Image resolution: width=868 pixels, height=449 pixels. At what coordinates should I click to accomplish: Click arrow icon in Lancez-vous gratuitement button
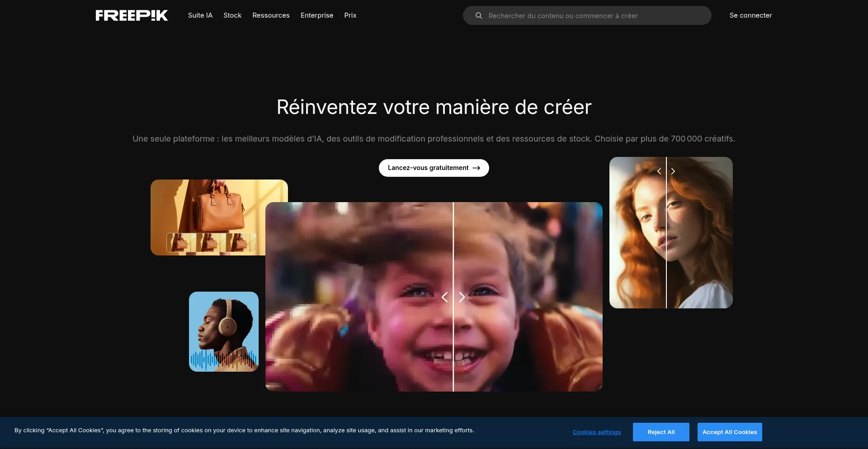[476, 168]
